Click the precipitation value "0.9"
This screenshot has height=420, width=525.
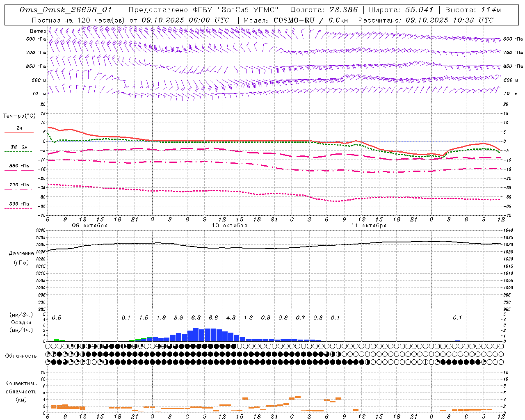pos(266,318)
